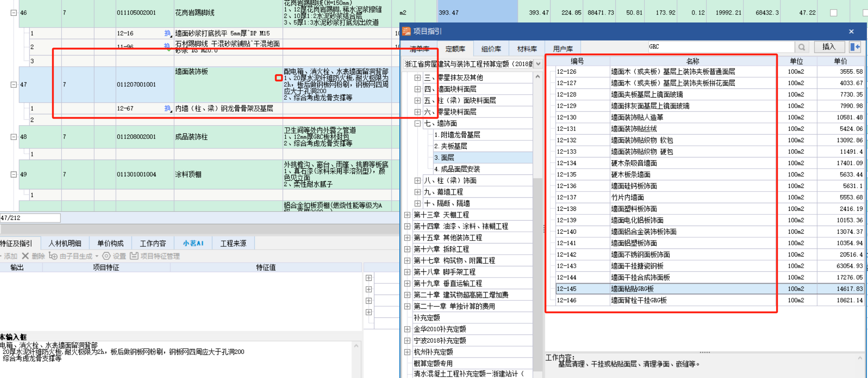Click the 项目指引 window logo icon
Image resolution: width=868 pixels, height=378 pixels.
pyautogui.click(x=407, y=31)
